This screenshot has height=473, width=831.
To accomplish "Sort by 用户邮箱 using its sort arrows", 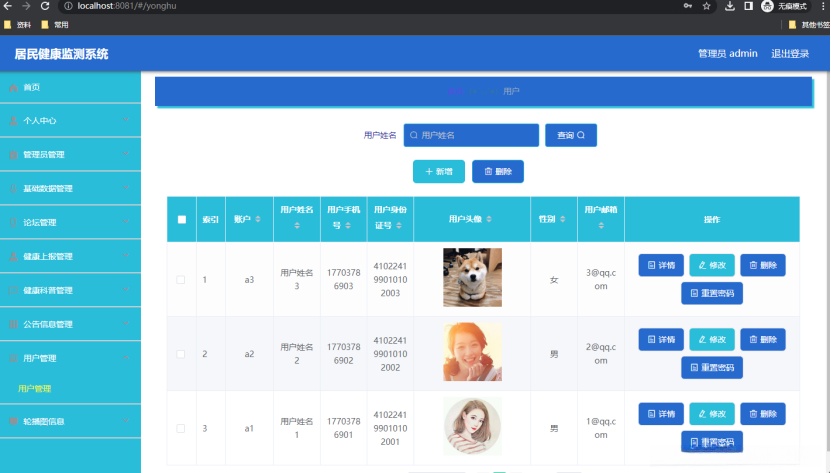I will pyautogui.click(x=601, y=225).
